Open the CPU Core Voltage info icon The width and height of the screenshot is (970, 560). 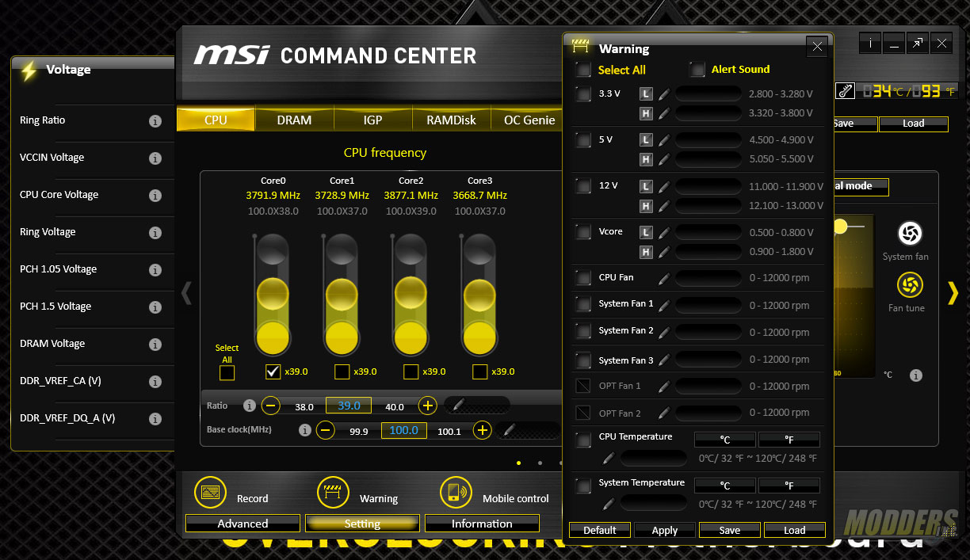click(155, 196)
